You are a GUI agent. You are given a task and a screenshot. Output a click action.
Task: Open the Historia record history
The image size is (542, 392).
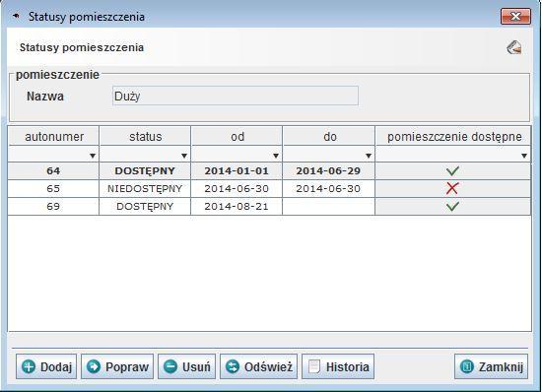click(x=338, y=366)
